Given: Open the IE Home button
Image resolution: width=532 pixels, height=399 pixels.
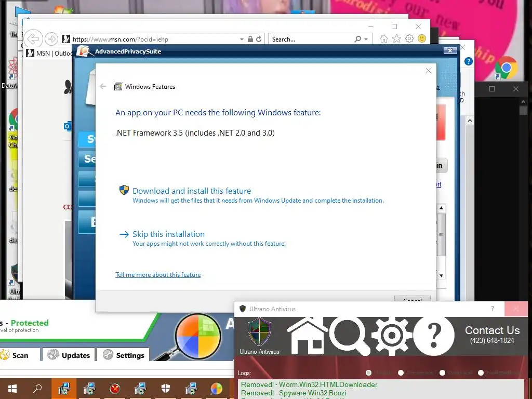Looking at the screenshot, I should coord(384,38).
